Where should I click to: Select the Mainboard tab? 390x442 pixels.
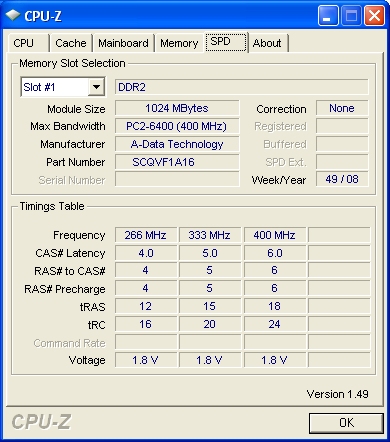click(123, 43)
